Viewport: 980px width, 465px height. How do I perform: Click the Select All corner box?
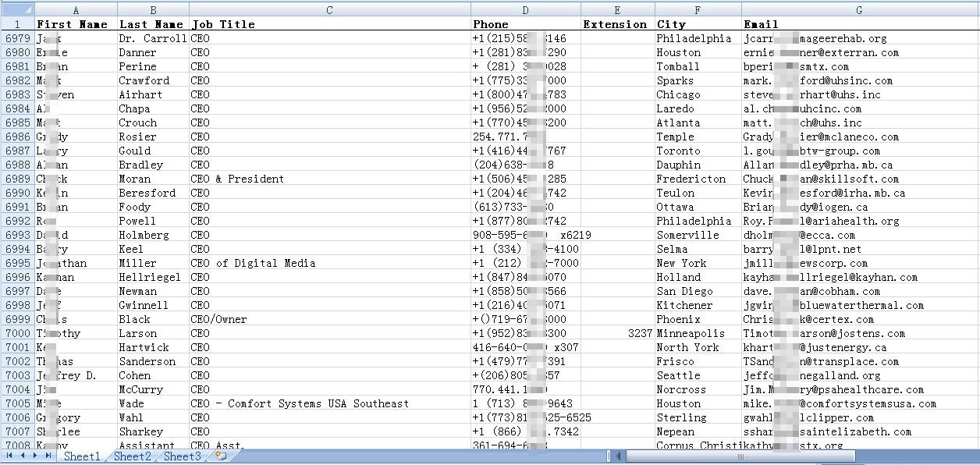[x=17, y=10]
